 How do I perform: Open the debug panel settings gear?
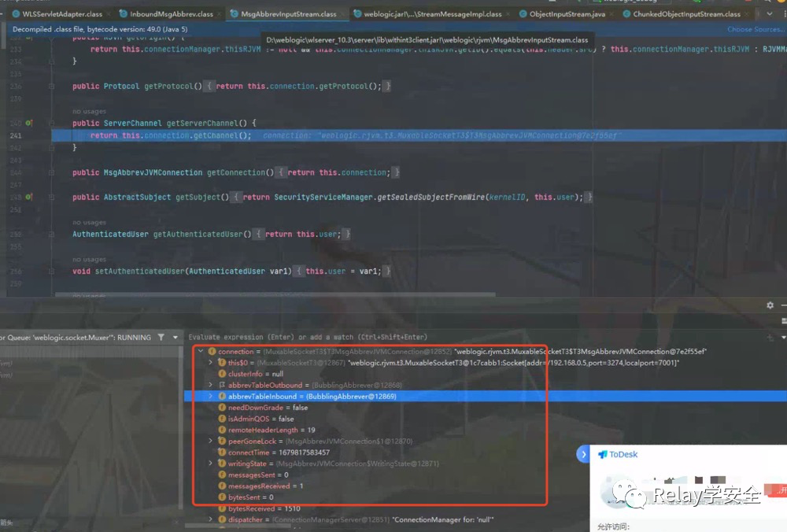(x=770, y=305)
